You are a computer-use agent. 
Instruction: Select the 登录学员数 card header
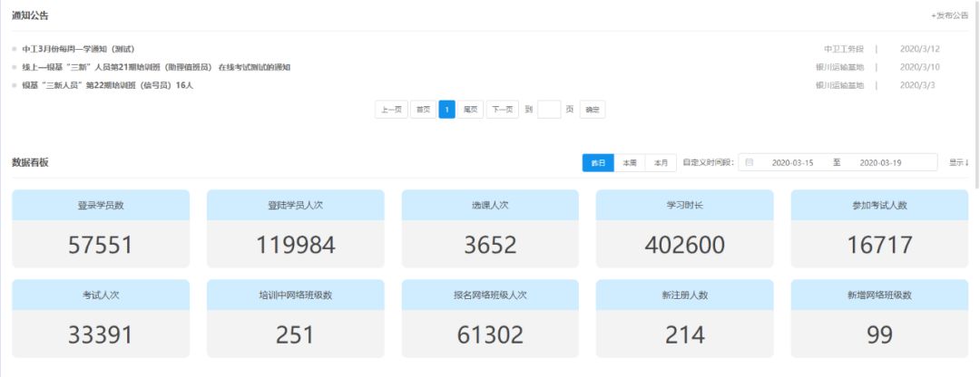(101, 205)
